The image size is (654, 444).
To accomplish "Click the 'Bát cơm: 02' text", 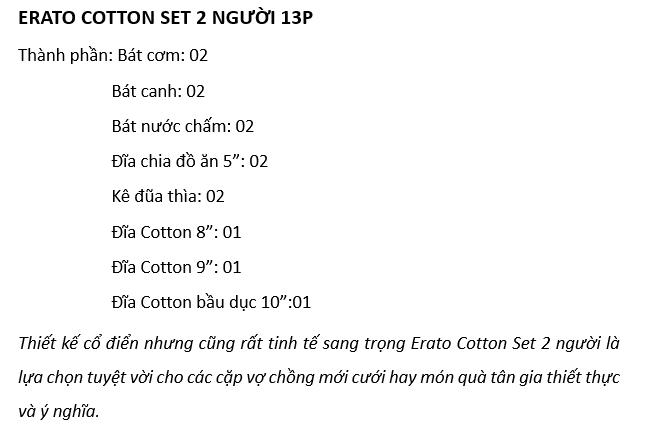I will tap(163, 55).
